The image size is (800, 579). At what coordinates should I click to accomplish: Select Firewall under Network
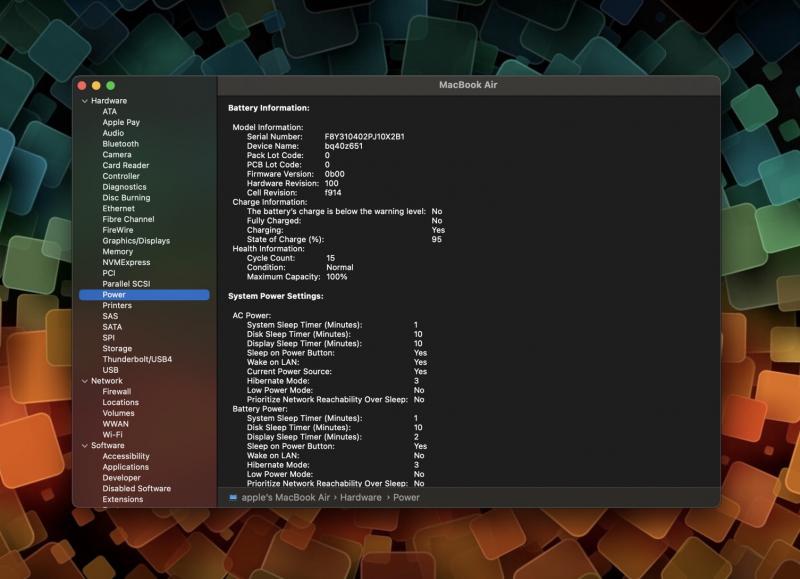tap(117, 392)
